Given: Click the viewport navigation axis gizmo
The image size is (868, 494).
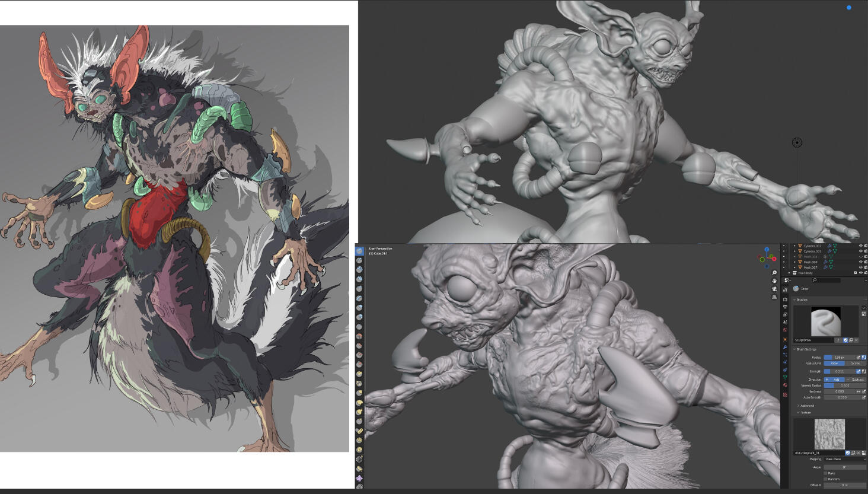Looking at the screenshot, I should (767, 257).
